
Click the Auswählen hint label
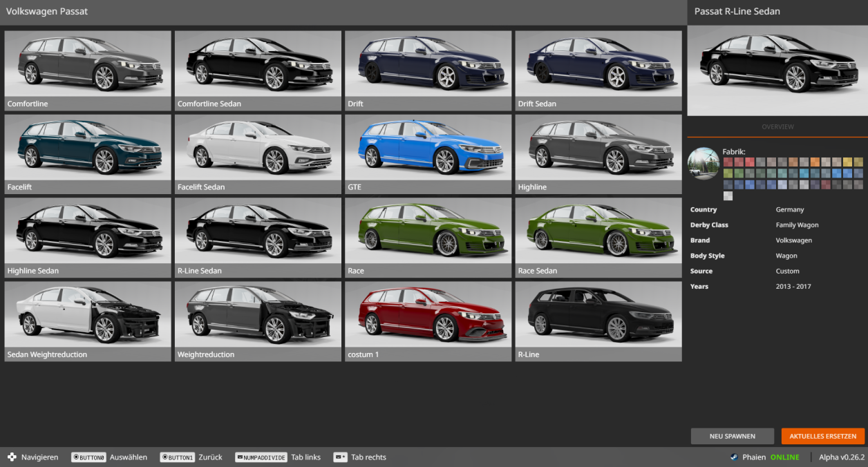point(128,457)
